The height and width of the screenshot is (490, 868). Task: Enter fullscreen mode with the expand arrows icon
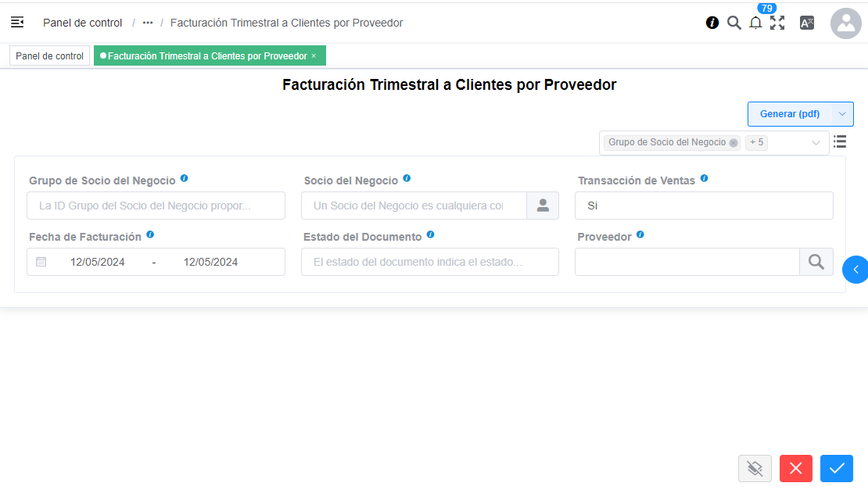[777, 23]
